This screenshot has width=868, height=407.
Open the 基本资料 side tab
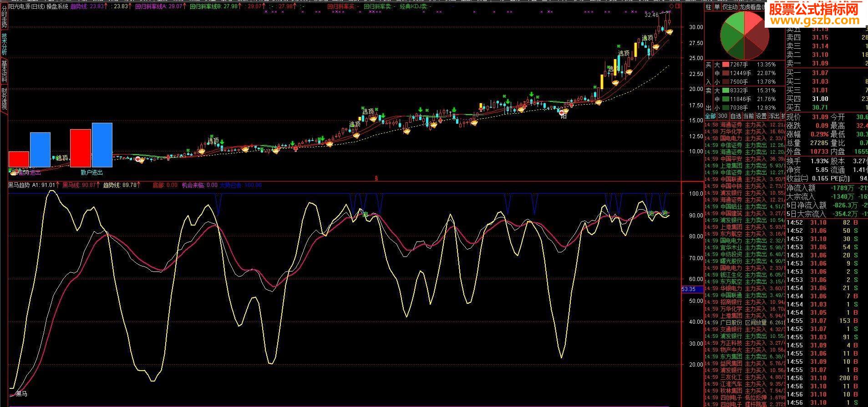point(4,71)
